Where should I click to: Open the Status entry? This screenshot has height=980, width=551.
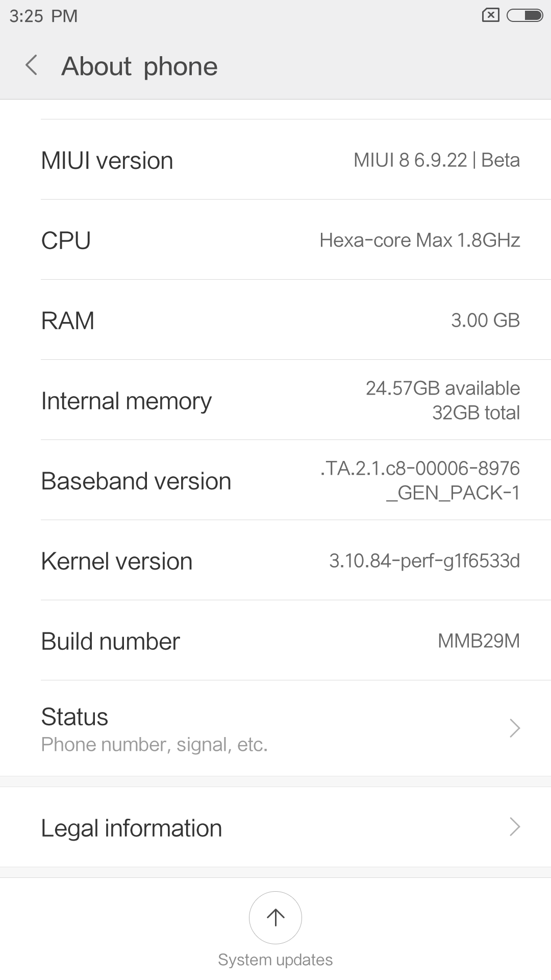[153, 728]
